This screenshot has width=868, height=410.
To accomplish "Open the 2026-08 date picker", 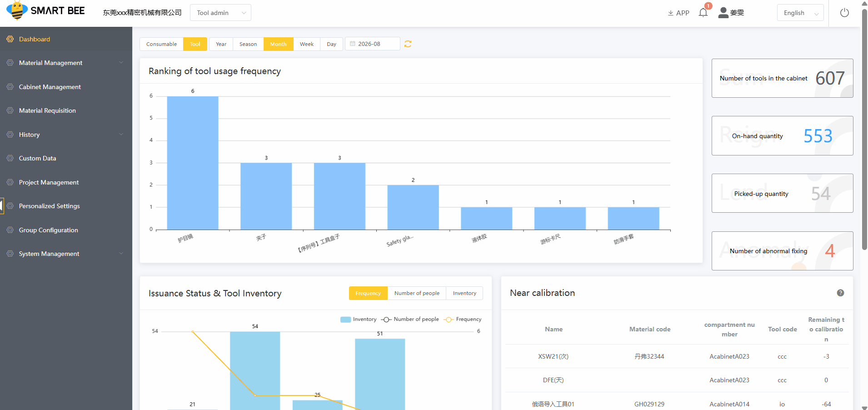I will click(x=373, y=44).
